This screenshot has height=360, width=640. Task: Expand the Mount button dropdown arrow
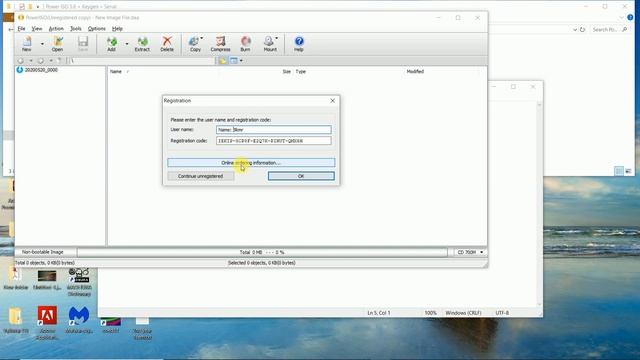coord(277,38)
